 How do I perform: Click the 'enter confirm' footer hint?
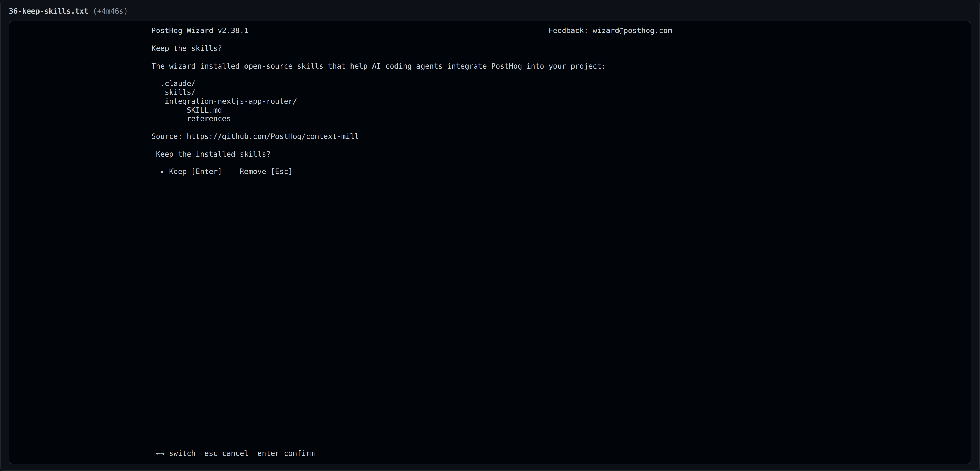pyautogui.click(x=286, y=453)
